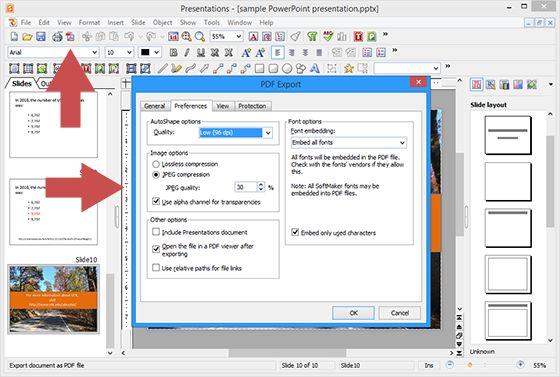Open the font color dropdown
The width and height of the screenshot is (560, 377).
(156, 52)
